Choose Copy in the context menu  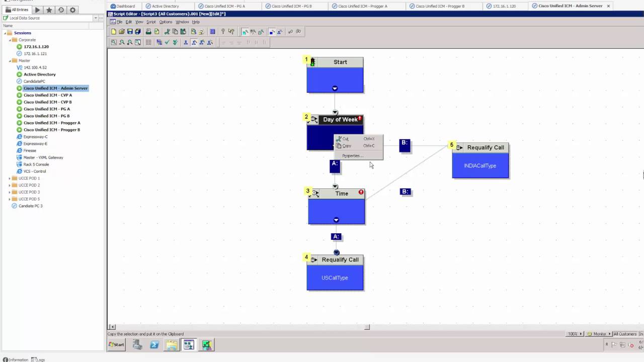[x=359, y=146]
